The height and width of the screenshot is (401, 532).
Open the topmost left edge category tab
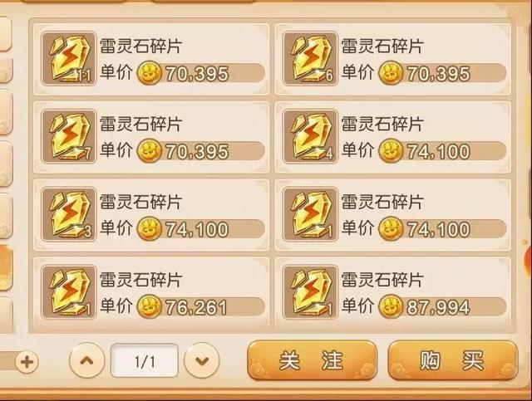coord(6,33)
